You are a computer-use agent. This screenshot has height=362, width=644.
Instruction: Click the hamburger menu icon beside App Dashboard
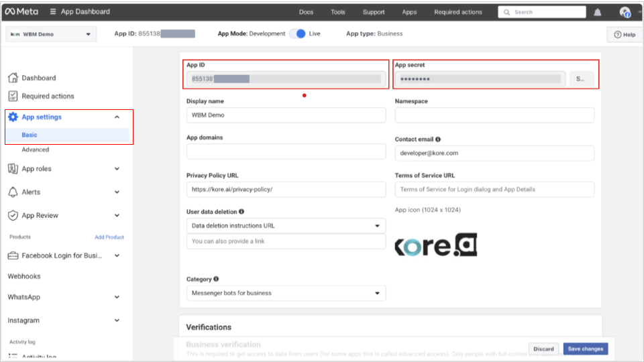53,12
